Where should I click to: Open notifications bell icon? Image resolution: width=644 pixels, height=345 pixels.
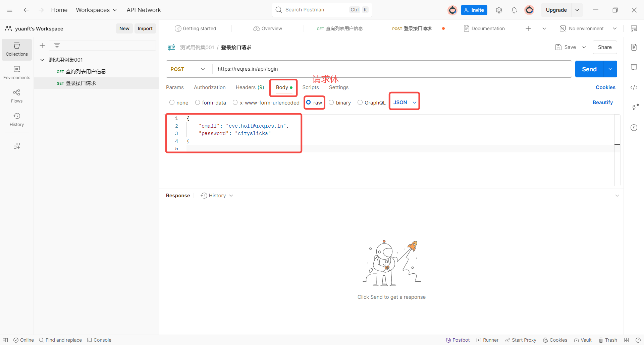coord(514,10)
